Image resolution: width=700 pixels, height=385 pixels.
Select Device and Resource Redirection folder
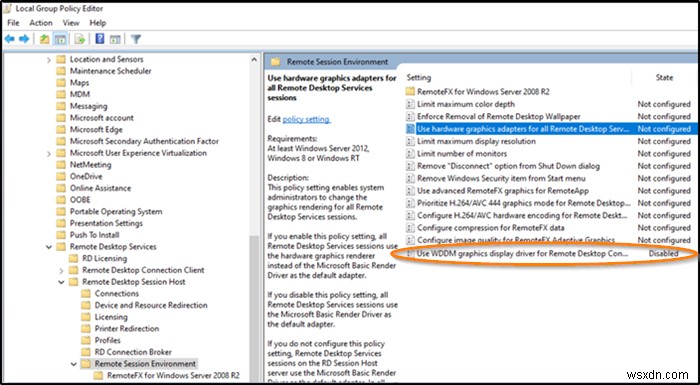tap(151, 305)
